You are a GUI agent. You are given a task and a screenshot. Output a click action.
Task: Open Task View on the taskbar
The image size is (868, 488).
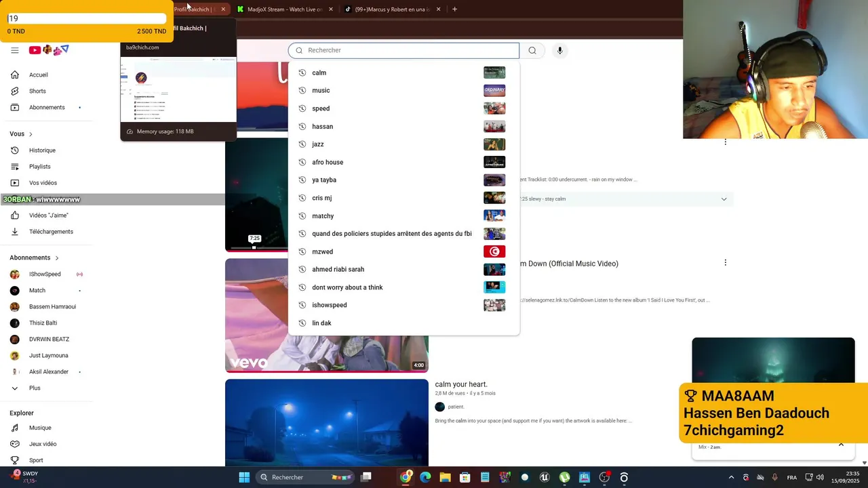pyautogui.click(x=366, y=477)
